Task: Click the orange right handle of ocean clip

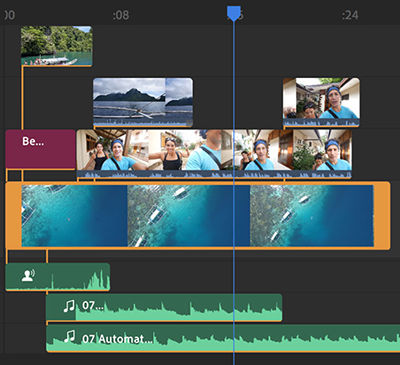Action: 382,216
